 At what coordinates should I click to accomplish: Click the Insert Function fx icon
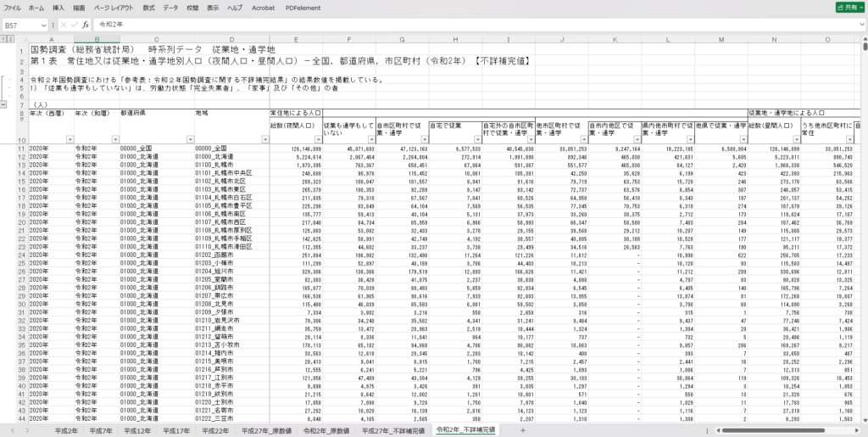coord(86,25)
